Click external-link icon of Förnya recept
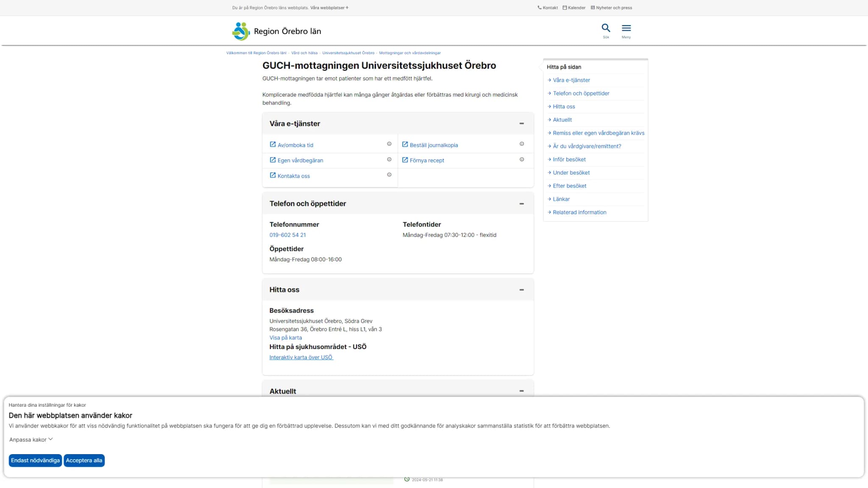The width and height of the screenshot is (868, 488). click(405, 160)
